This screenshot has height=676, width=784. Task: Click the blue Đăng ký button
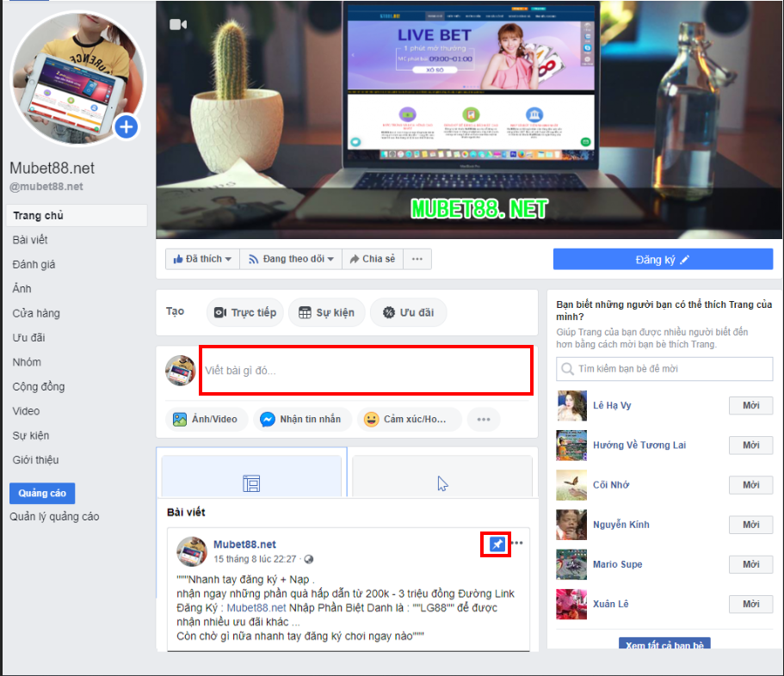(663, 260)
